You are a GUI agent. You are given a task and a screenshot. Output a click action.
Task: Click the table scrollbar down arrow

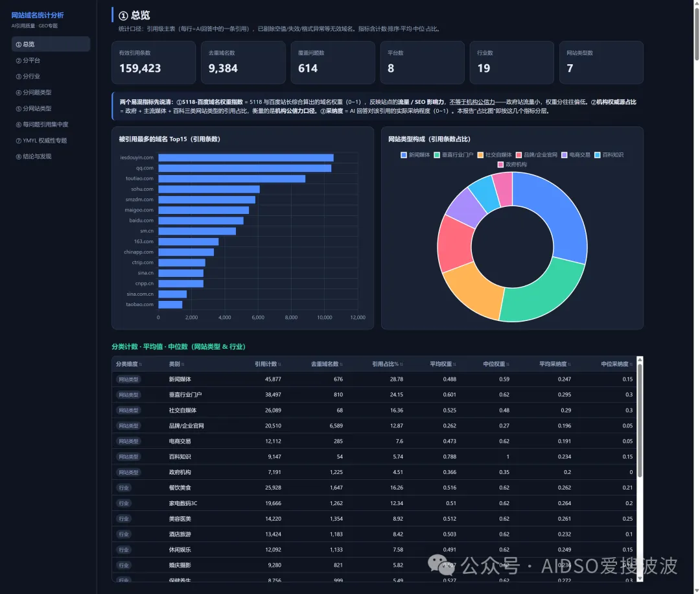tap(640, 578)
